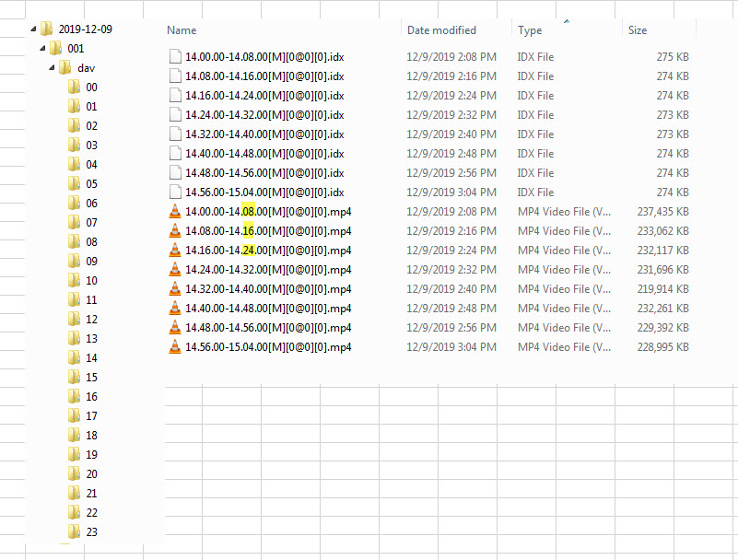This screenshot has width=738, height=560.
Task: Click the VLC icon for 14.56.00-15.04.00 mp4
Action: click(175, 347)
